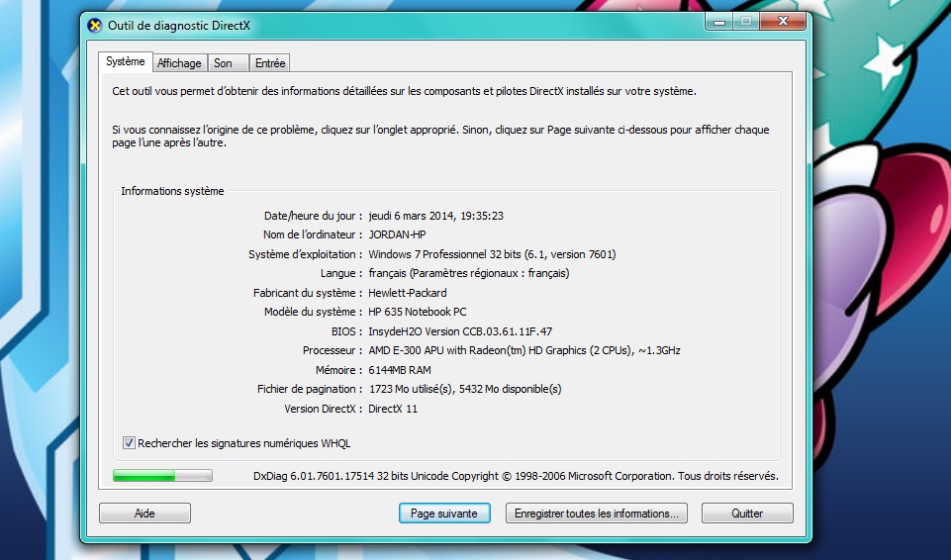Click the Modèle du système label
This screenshot has width=951, height=560.
(x=314, y=312)
